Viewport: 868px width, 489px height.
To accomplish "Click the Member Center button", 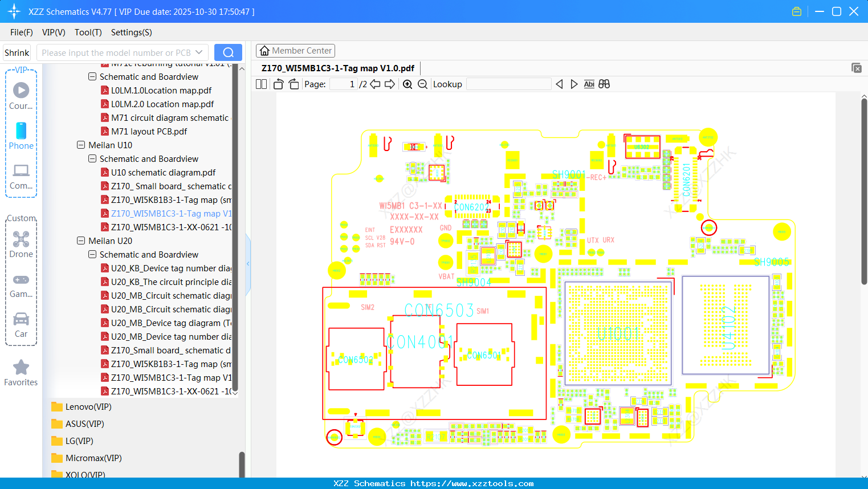I will point(295,50).
